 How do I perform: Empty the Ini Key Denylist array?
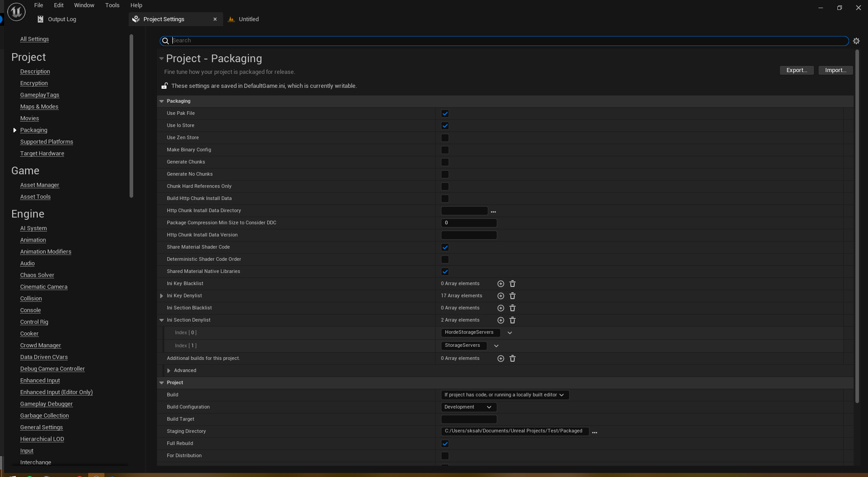tap(512, 296)
